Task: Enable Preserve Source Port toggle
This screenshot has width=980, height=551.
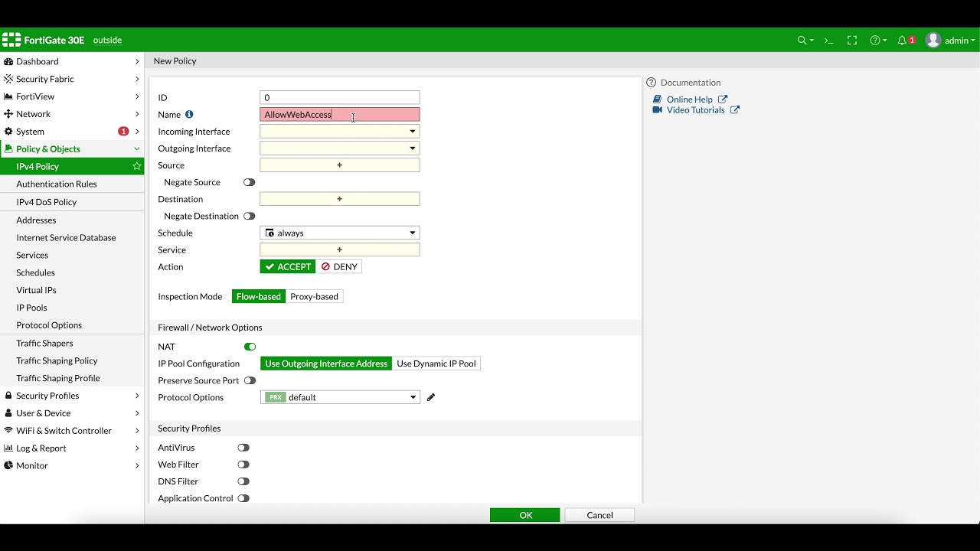Action: coord(250,380)
